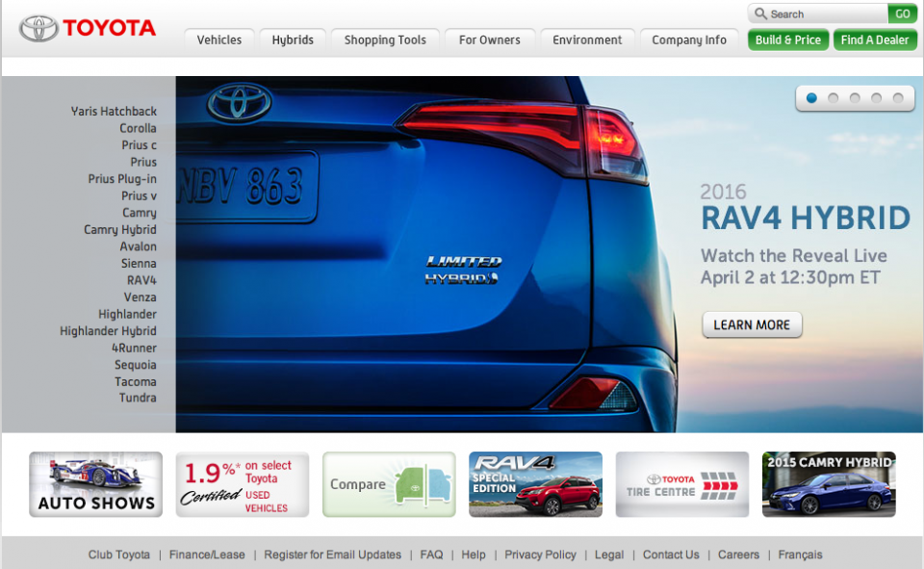Open the Tacoma model link
This screenshot has width=924, height=569.
[136, 381]
